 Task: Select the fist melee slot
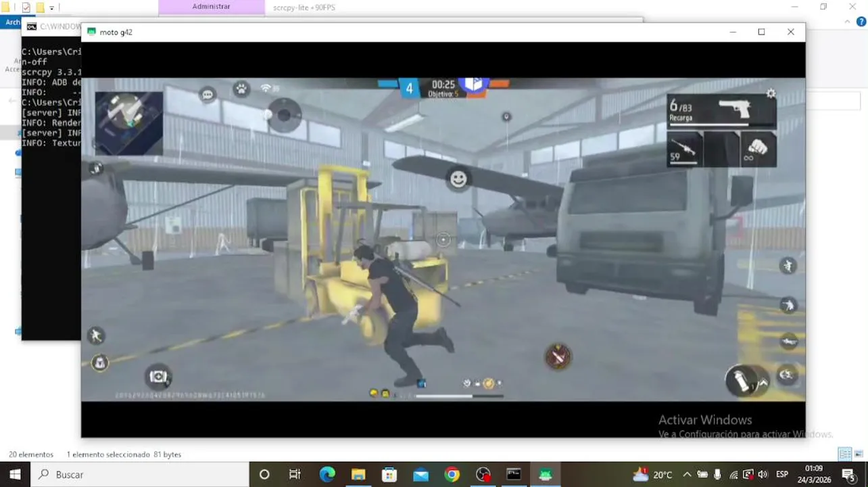click(758, 149)
